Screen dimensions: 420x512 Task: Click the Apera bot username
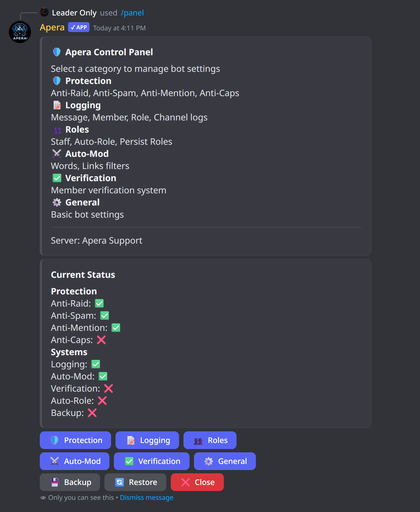[x=52, y=27]
